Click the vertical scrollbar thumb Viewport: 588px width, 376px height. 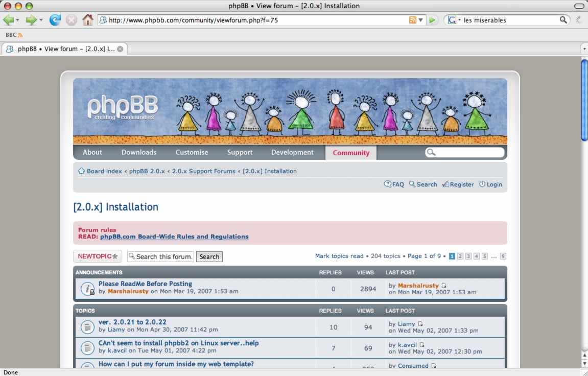point(584,101)
